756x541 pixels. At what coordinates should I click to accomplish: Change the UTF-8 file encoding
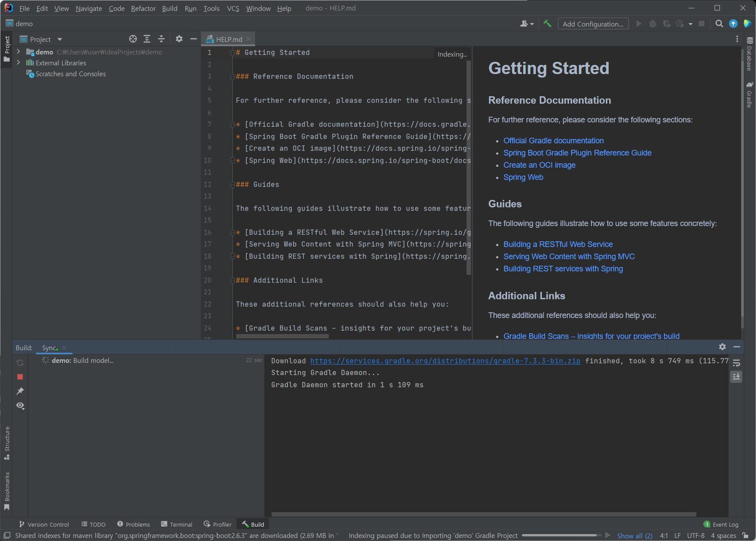695,535
